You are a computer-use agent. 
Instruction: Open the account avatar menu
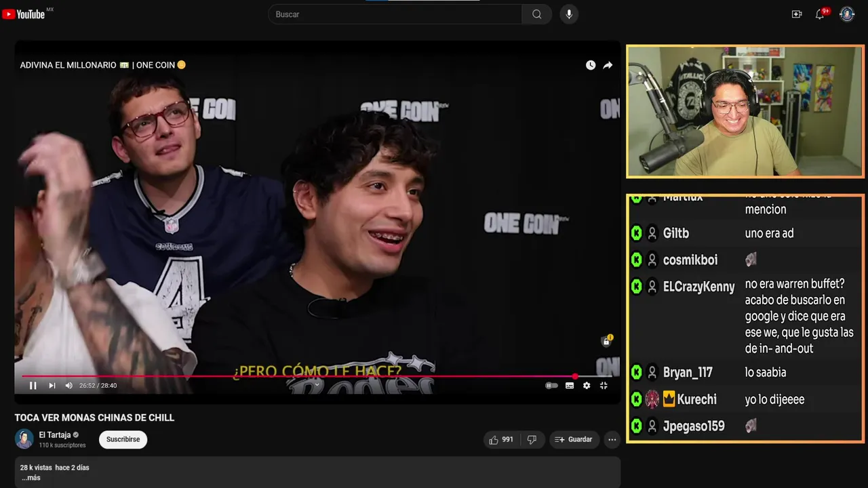tap(847, 14)
